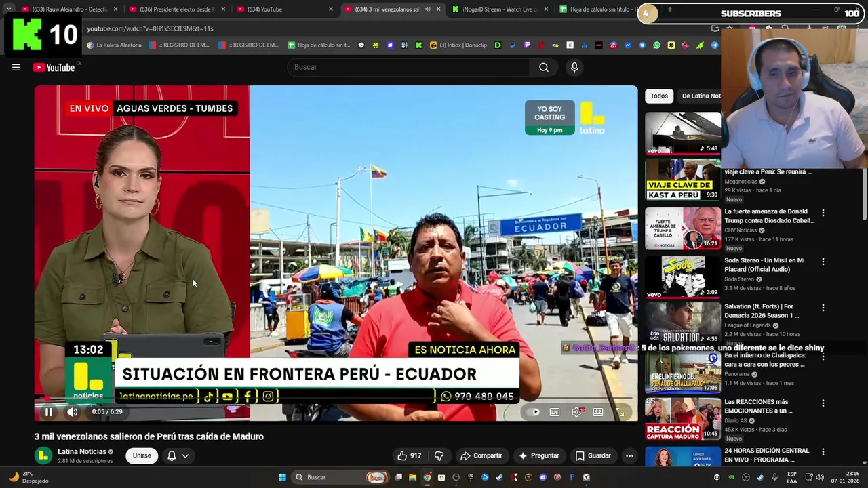The height and width of the screenshot is (488, 868).
Task: Mute the video player volume icon
Action: click(73, 411)
